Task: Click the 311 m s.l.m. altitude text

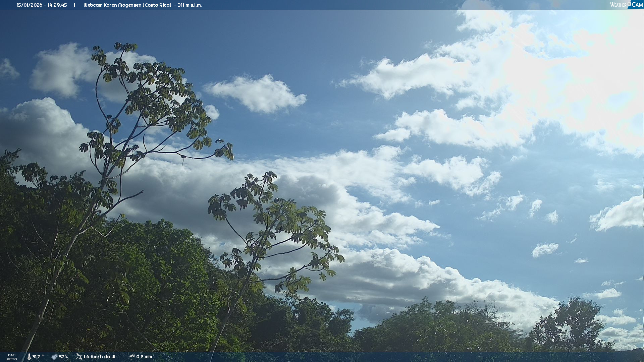Action: coord(190,5)
